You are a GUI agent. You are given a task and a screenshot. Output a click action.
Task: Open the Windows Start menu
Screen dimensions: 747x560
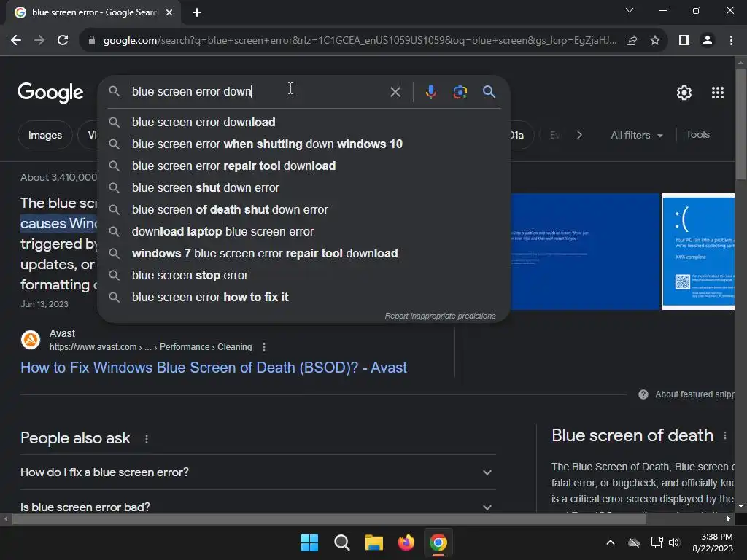click(309, 542)
